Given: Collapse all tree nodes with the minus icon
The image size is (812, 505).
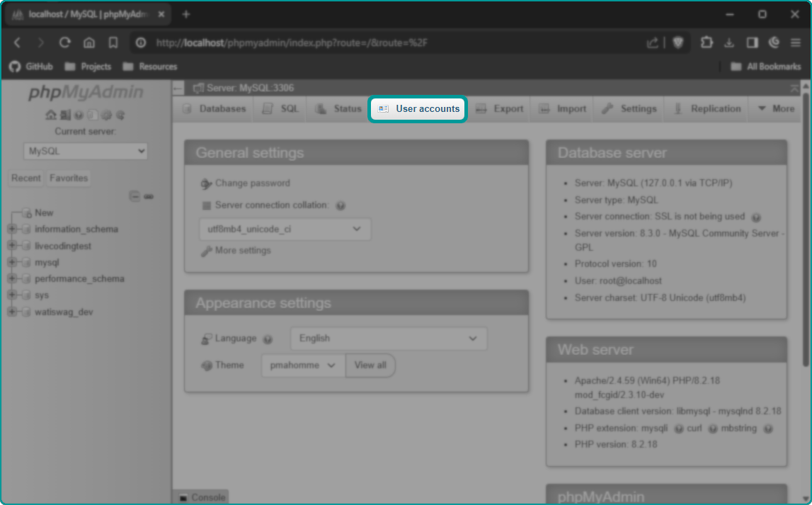Looking at the screenshot, I should 135,196.
